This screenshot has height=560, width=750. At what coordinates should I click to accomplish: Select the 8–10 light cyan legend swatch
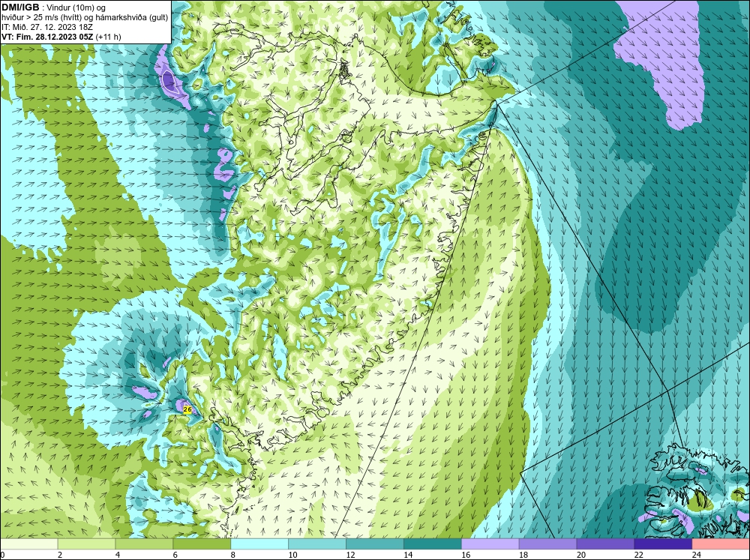tap(259, 544)
